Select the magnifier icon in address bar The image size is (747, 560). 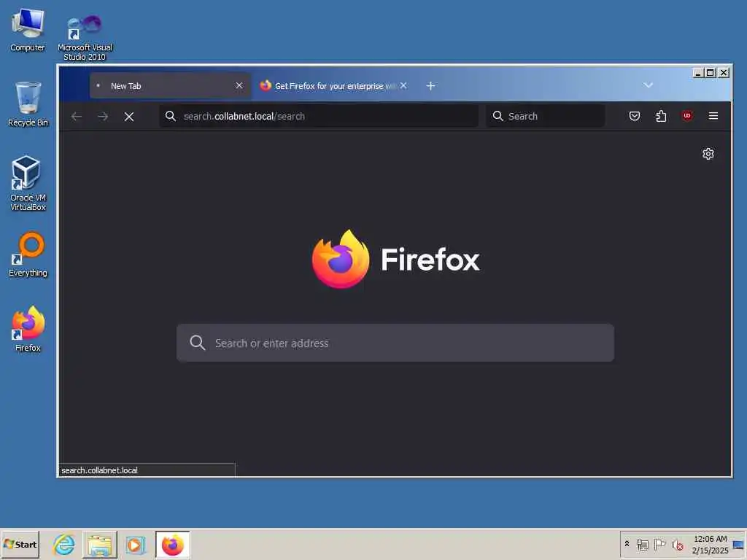tap(171, 116)
